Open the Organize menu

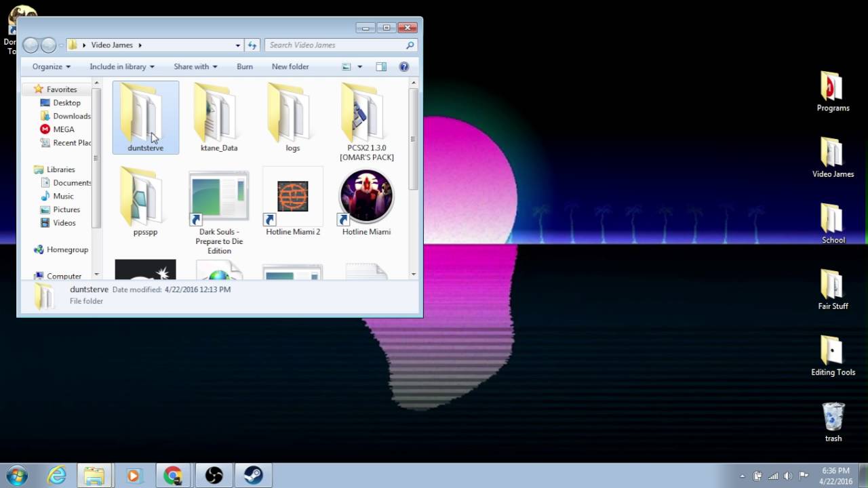coord(52,66)
